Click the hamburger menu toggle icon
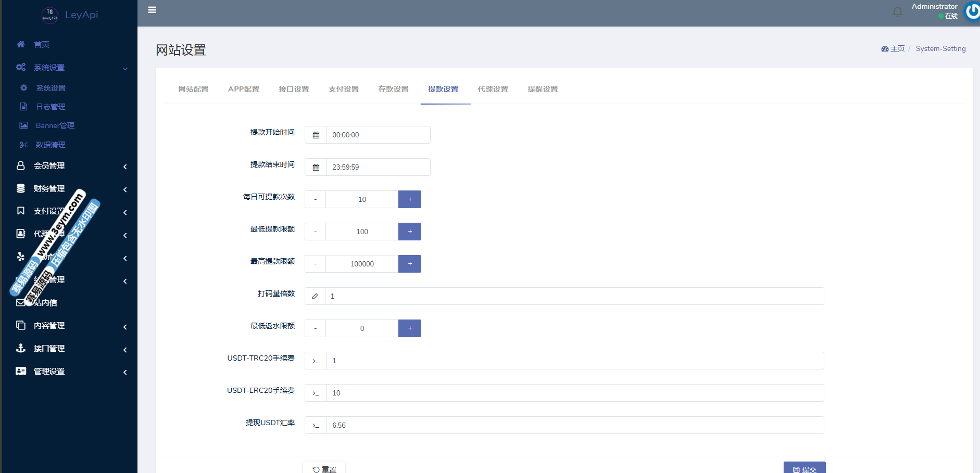This screenshot has height=473, width=980. (x=152, y=10)
